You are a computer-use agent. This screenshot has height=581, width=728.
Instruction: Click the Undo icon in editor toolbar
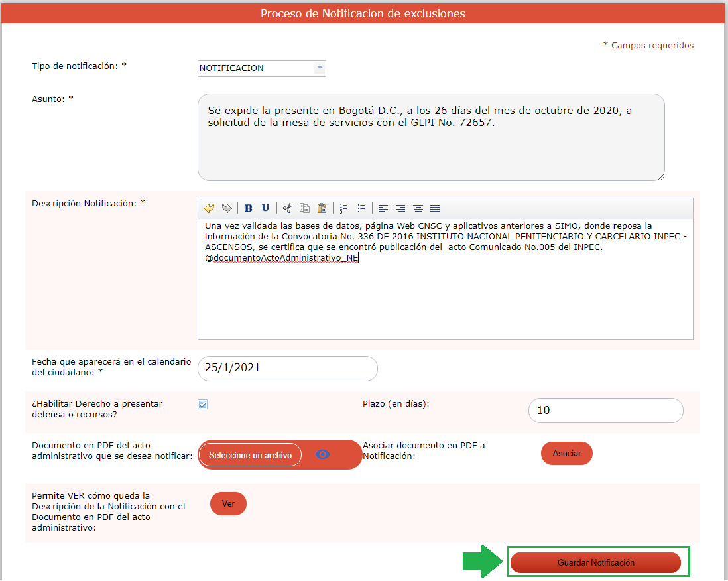coord(210,208)
